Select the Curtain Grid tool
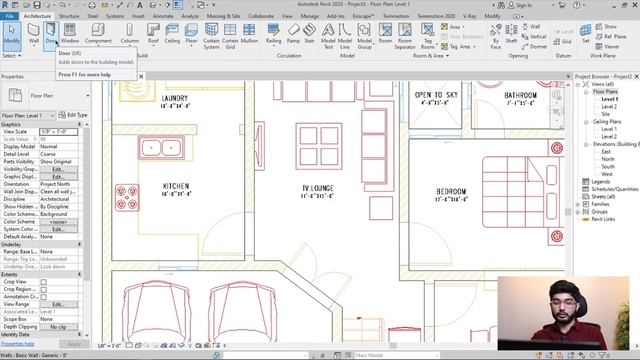 point(230,36)
